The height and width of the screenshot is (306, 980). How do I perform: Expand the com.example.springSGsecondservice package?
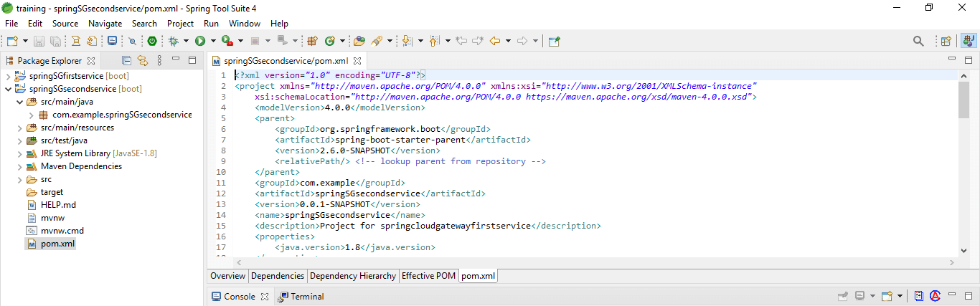pyautogui.click(x=32, y=115)
